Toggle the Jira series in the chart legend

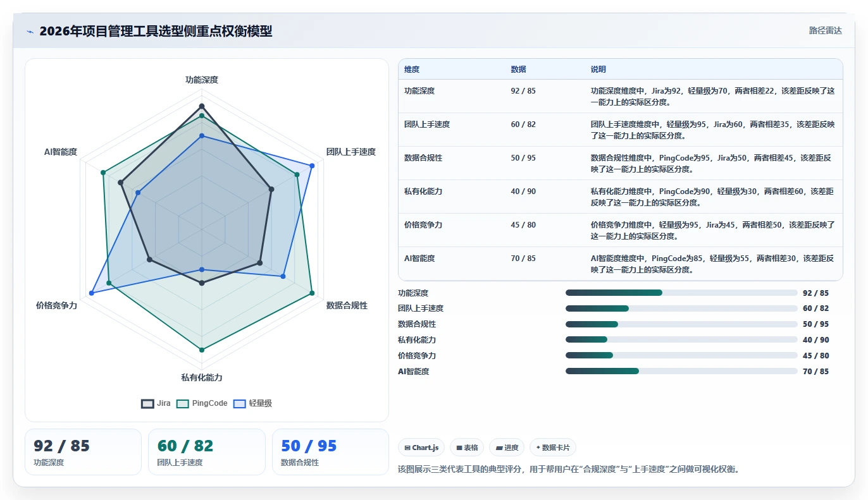click(x=156, y=403)
